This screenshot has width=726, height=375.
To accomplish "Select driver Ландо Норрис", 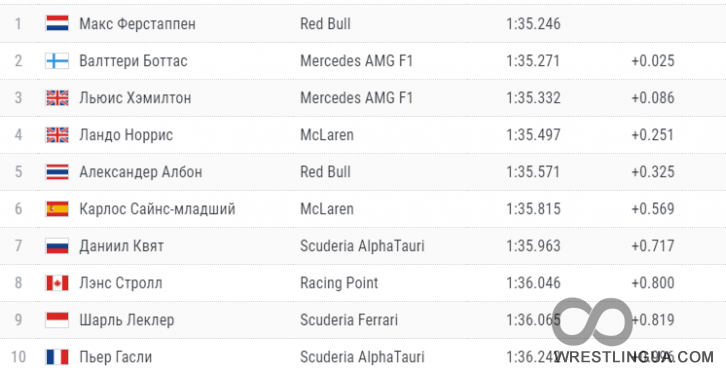I will (126, 135).
